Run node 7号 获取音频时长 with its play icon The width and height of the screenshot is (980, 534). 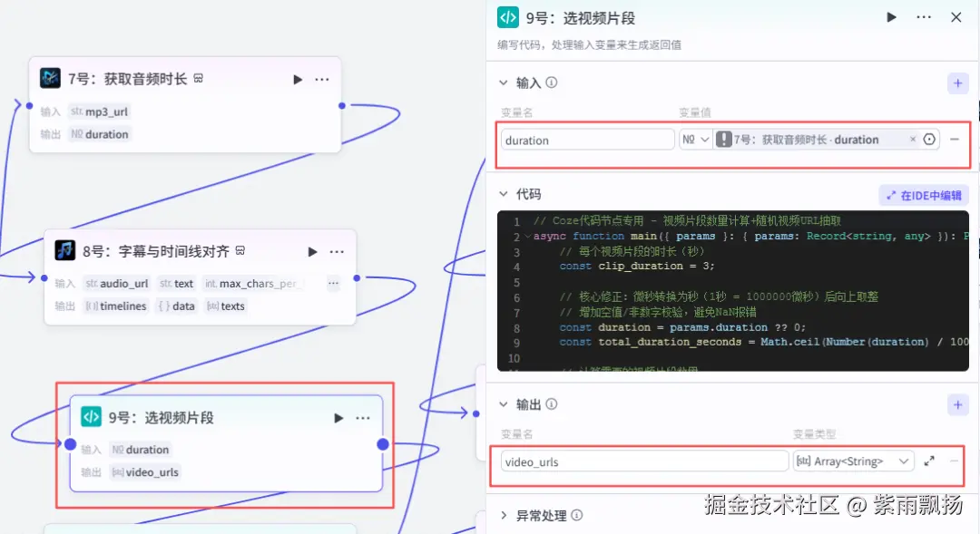(x=298, y=79)
